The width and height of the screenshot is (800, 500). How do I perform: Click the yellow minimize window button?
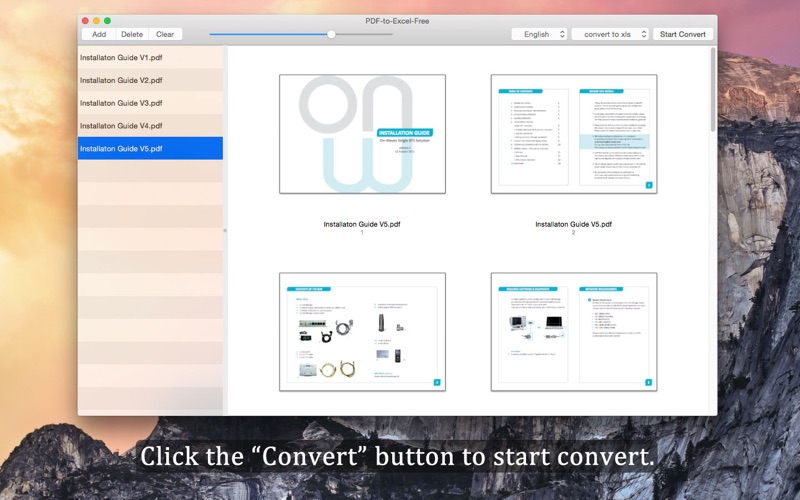96,21
